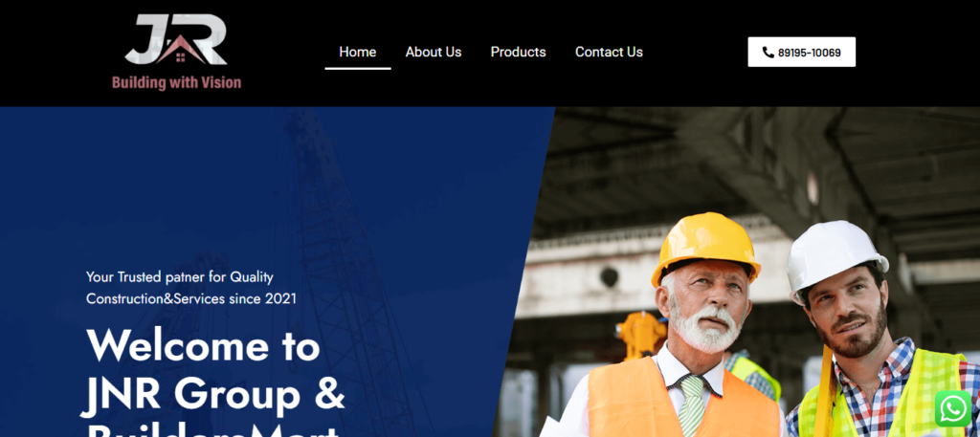The width and height of the screenshot is (980, 437).
Task: Open the WhatsApp chat icon
Action: click(x=952, y=409)
